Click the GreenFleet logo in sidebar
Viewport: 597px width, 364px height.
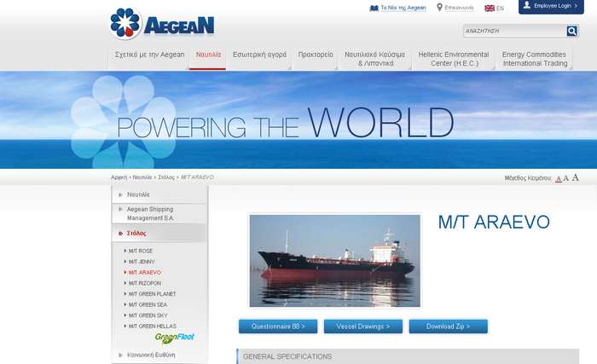click(175, 338)
